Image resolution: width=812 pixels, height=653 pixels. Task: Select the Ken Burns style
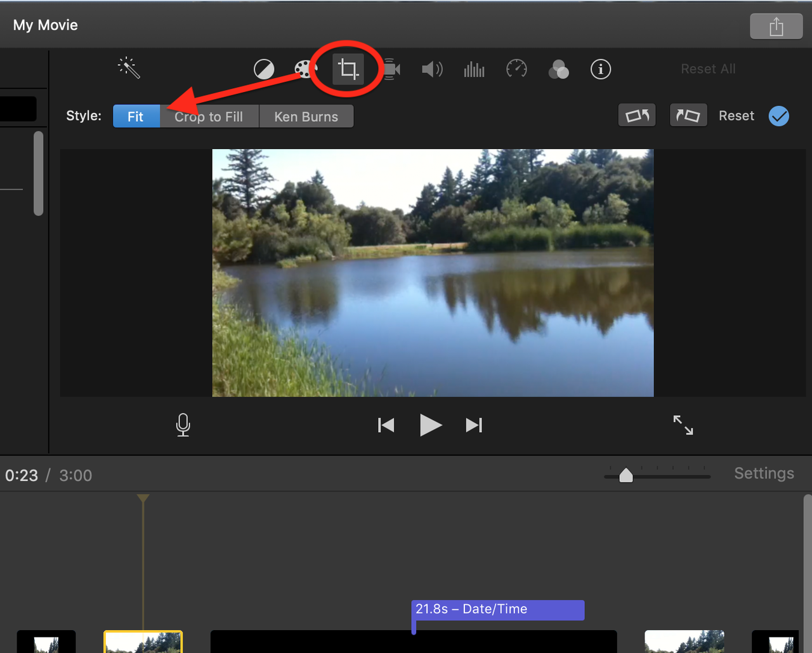pos(306,117)
